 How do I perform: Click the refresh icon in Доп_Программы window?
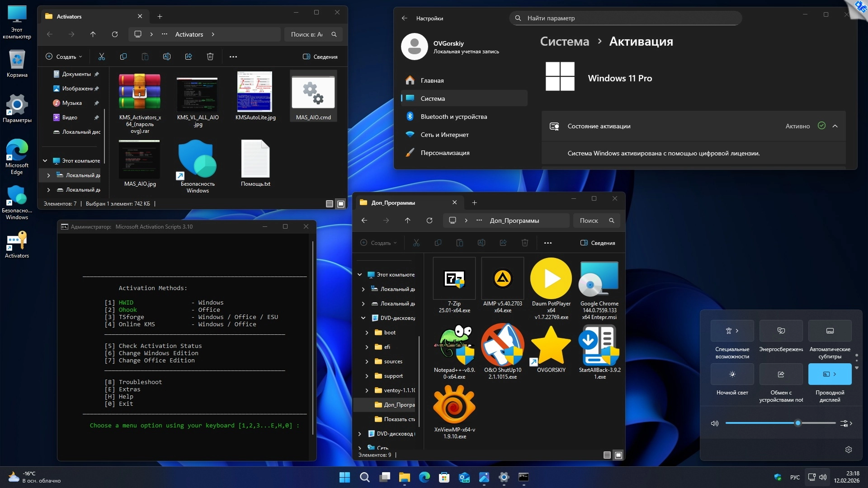[x=429, y=221]
